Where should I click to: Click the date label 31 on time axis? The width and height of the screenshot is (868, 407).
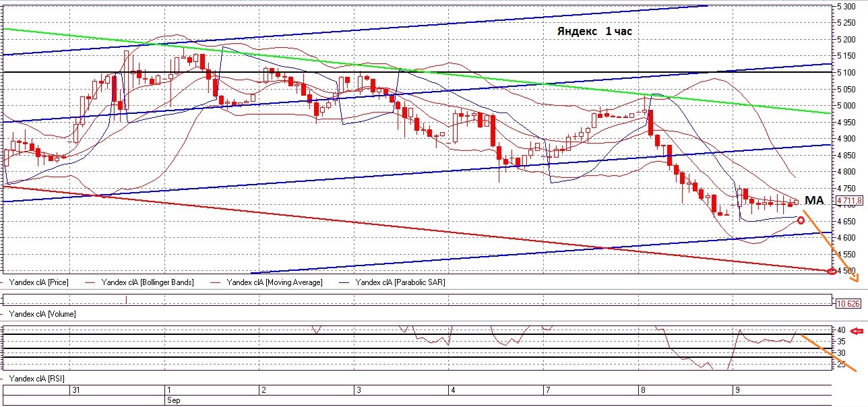pos(76,390)
